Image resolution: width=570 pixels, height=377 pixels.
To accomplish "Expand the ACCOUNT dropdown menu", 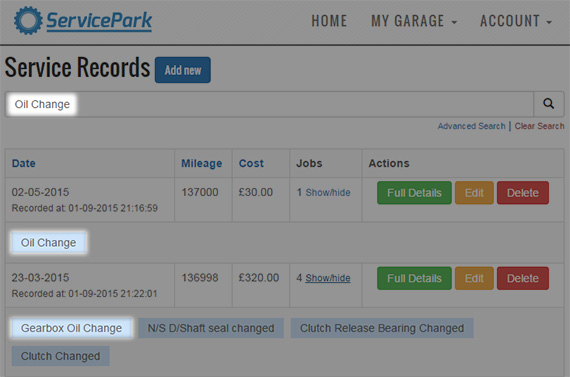I will pyautogui.click(x=516, y=21).
